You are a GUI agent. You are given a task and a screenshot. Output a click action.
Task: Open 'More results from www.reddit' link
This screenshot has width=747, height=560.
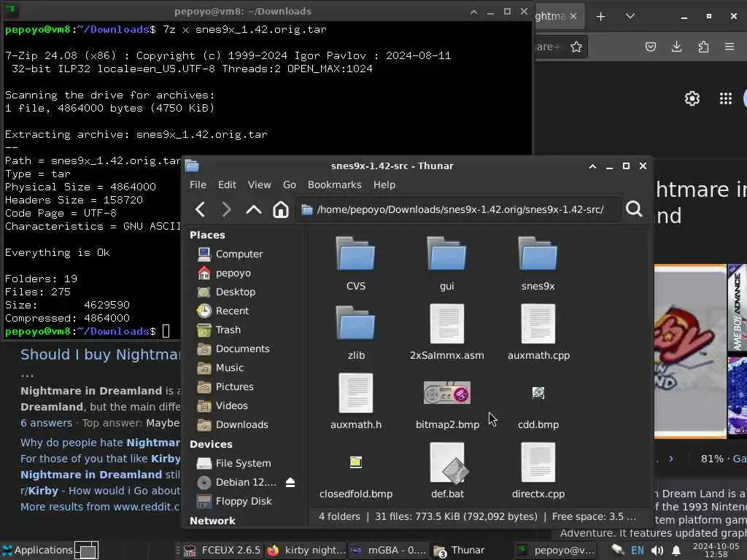[x=100, y=507]
